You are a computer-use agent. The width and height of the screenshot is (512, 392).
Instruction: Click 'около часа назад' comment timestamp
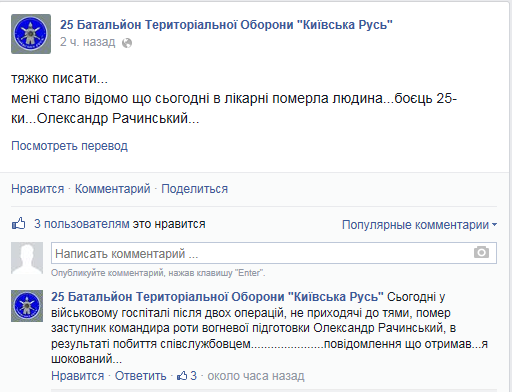click(x=256, y=376)
